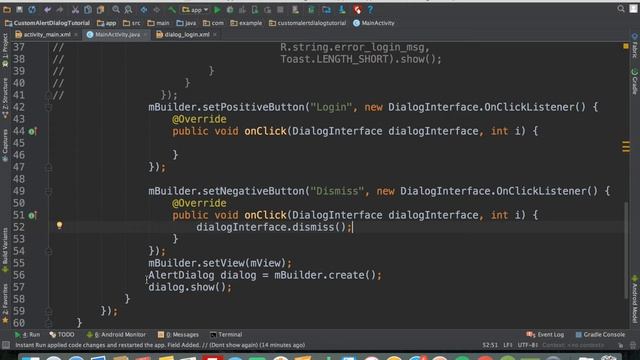This screenshot has height=360, width=640.
Task: Click the main breadcrumb folder
Action: (x=158, y=23)
